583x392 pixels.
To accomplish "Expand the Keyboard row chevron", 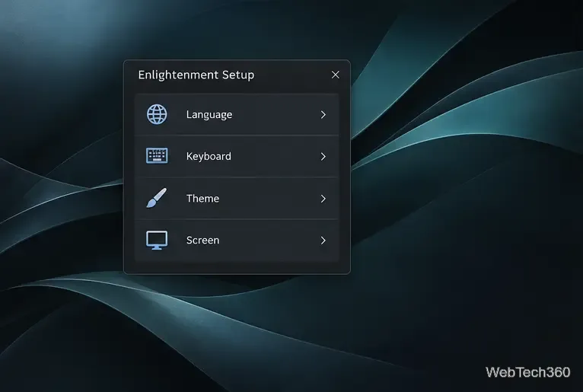I will pos(323,157).
